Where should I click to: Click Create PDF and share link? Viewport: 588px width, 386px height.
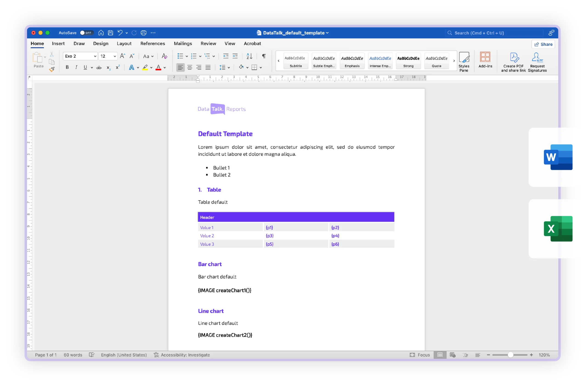point(513,62)
